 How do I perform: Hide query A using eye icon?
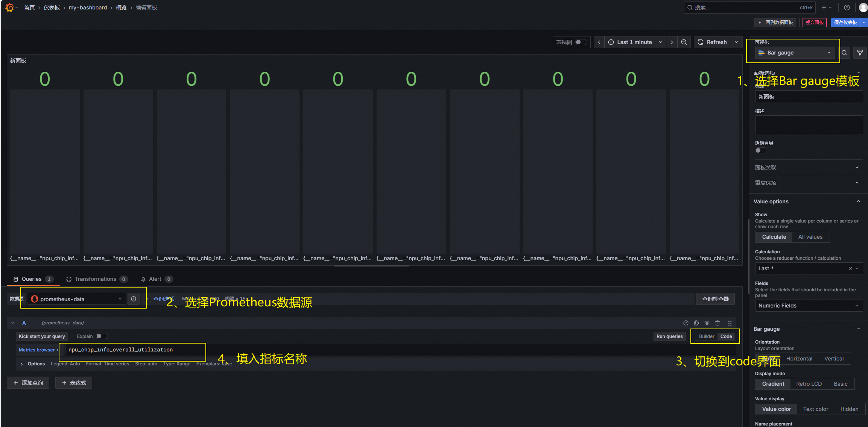(x=707, y=323)
